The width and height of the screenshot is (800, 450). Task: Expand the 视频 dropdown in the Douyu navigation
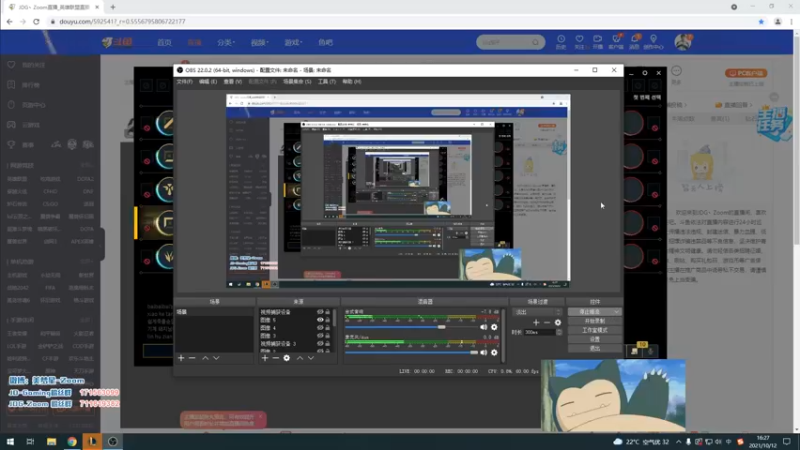pyautogui.click(x=259, y=42)
